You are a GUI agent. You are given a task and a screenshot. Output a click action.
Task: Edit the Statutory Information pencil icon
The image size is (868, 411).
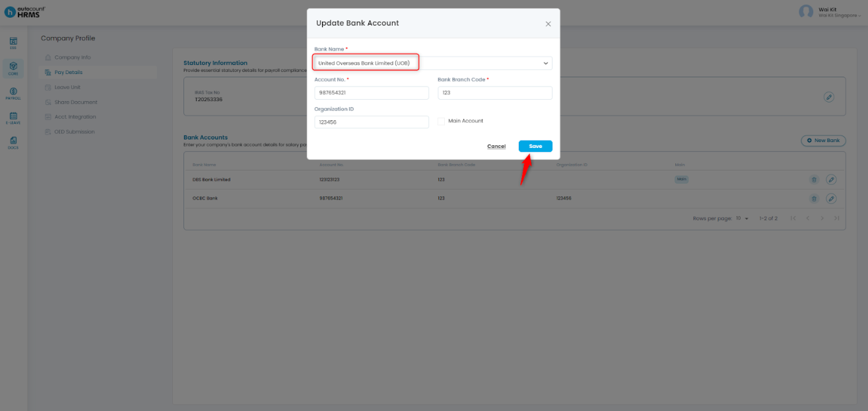(x=829, y=97)
